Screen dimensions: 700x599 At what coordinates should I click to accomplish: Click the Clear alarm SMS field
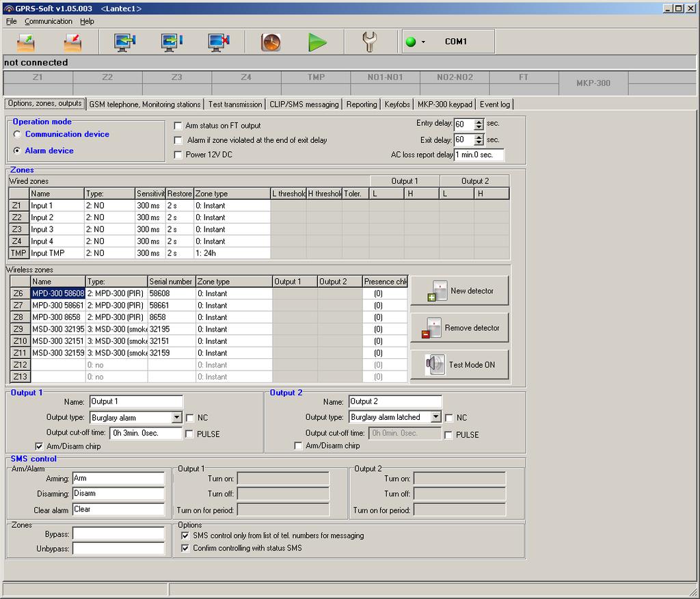(118, 509)
